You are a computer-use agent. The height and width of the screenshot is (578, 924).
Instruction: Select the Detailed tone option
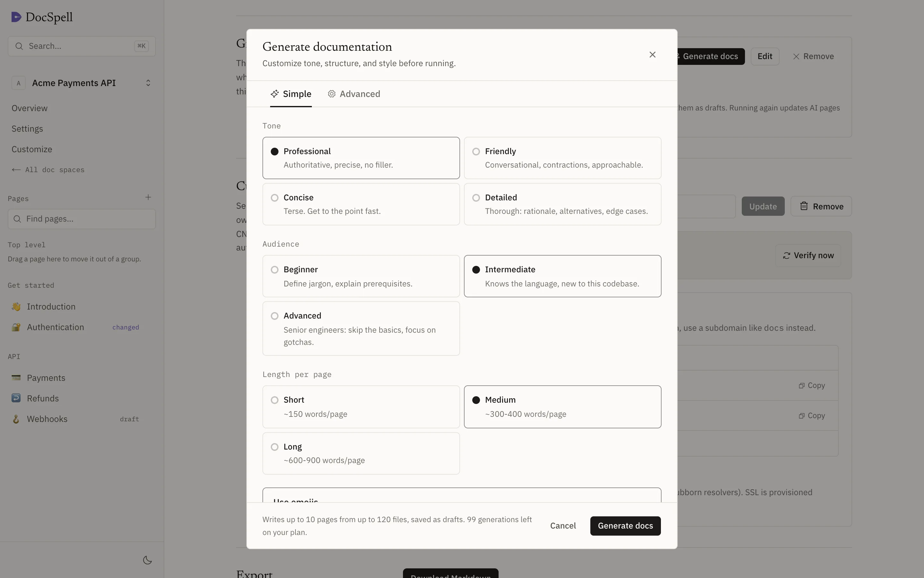tap(562, 204)
